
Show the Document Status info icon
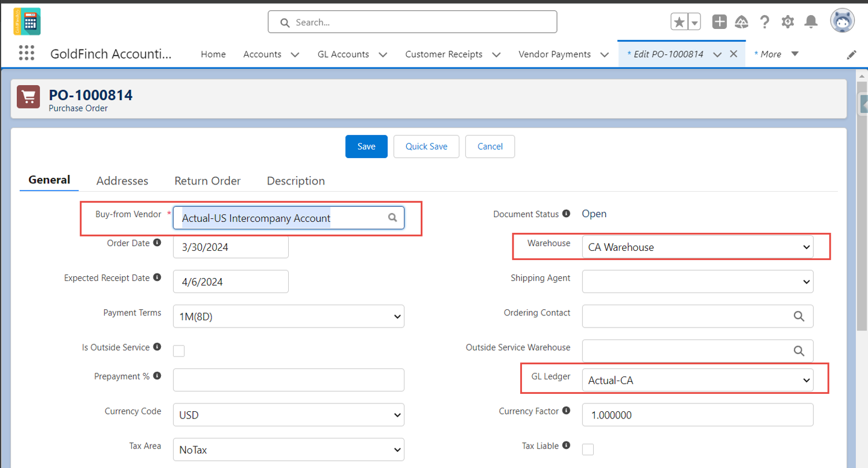tap(566, 213)
